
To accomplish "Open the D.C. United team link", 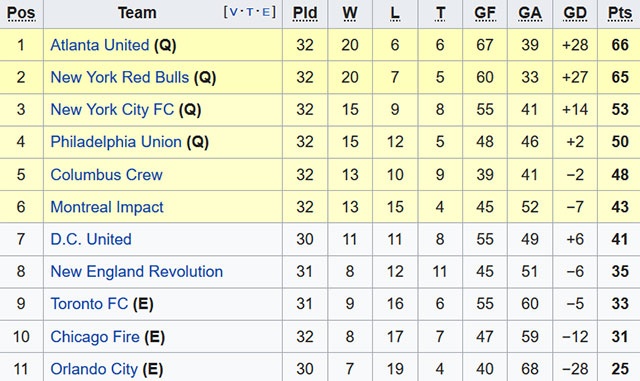I will tap(91, 239).
